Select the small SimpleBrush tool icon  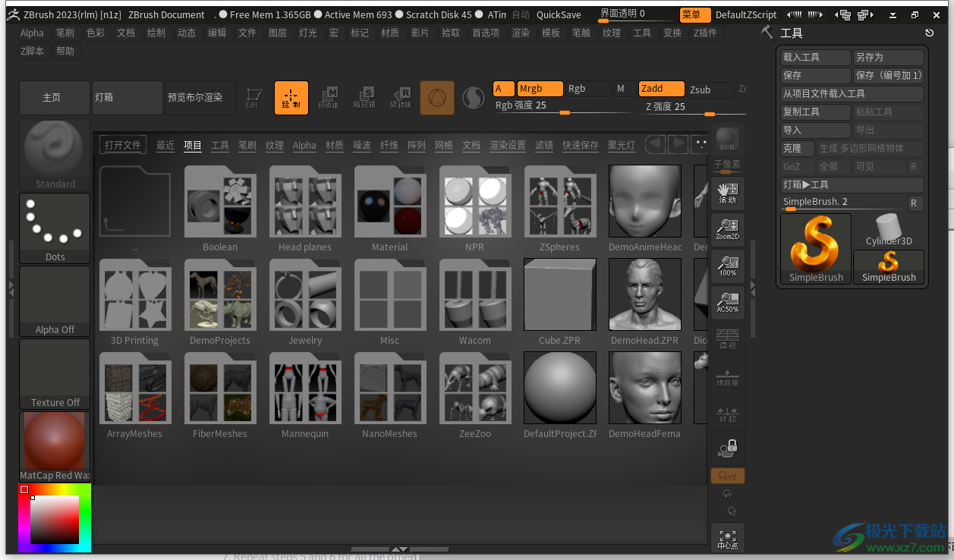click(889, 267)
